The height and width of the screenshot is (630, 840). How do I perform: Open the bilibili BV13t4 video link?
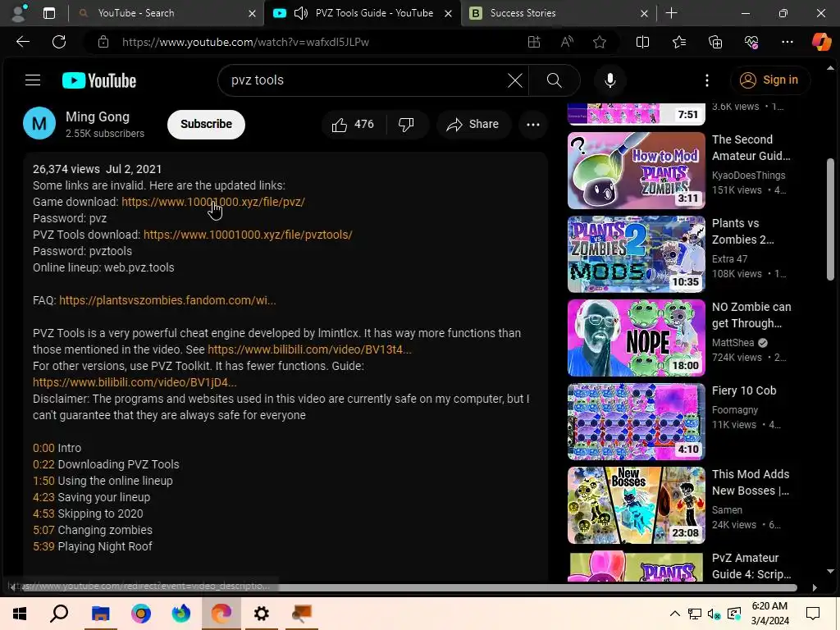point(309,349)
